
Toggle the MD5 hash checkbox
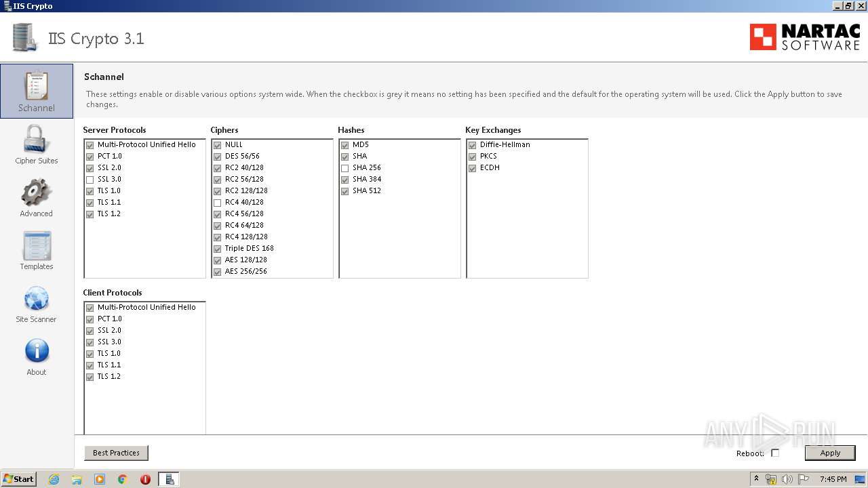(x=344, y=145)
